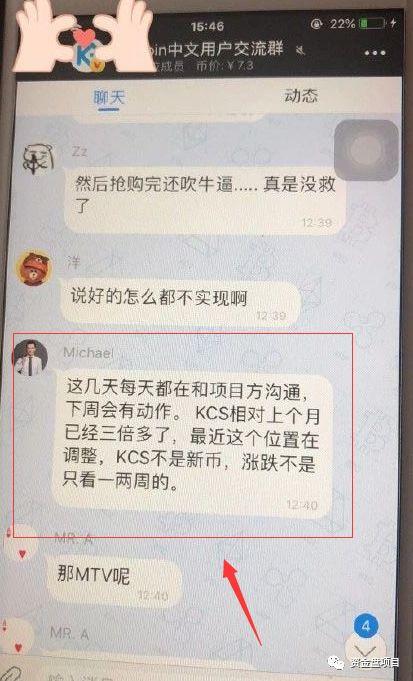Select 洋's message 说好的怎么都不实现啊

180,304
